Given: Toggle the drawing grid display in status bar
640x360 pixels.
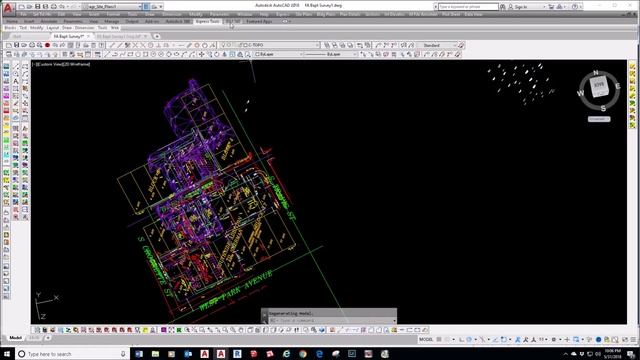Looking at the screenshot, I should [439, 340].
